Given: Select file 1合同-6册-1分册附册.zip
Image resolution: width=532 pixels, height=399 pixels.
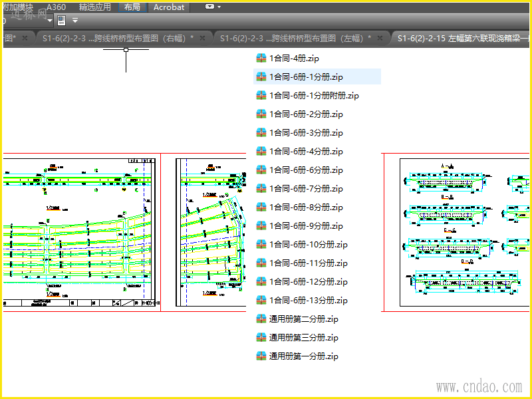Looking at the screenshot, I should (314, 96).
